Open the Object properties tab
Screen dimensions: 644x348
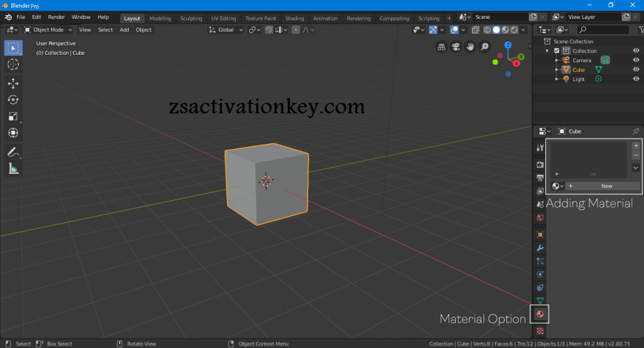(x=540, y=235)
